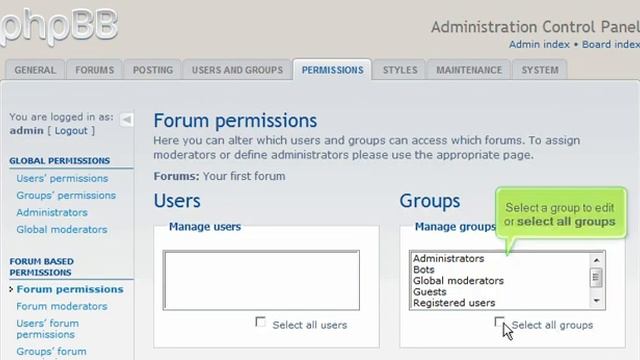Select Guests in groups list
Image resolution: width=640 pixels, height=360 pixels.
tap(500, 292)
